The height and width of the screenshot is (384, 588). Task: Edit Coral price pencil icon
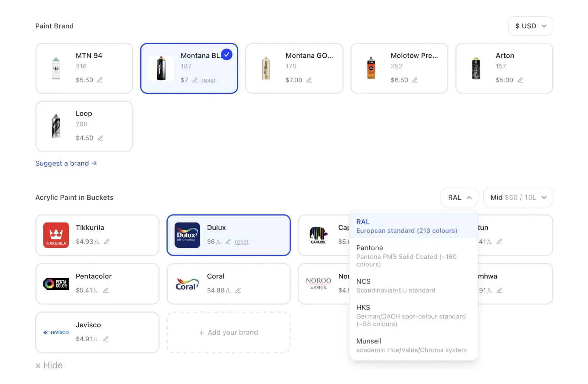[238, 291]
